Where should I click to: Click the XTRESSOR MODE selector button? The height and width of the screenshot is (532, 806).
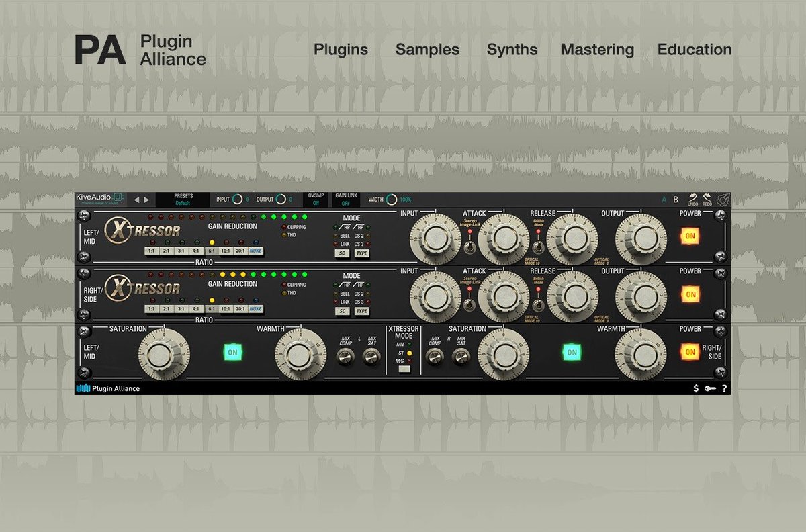click(404, 369)
